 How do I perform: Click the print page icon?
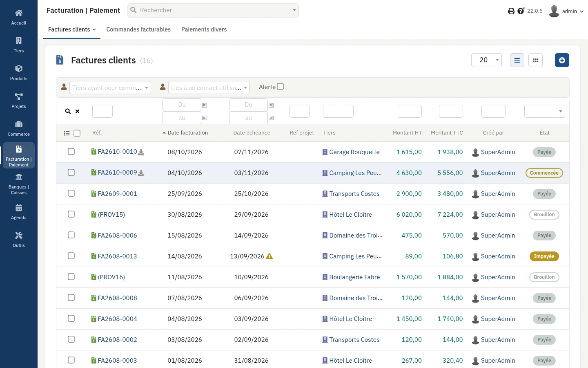click(x=511, y=11)
